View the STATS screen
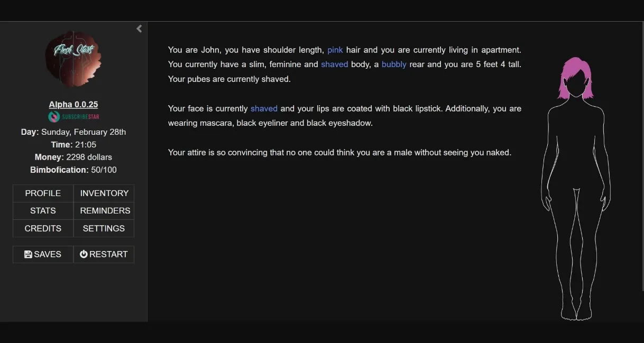Screen dimensions: 644x343 (x=42, y=210)
